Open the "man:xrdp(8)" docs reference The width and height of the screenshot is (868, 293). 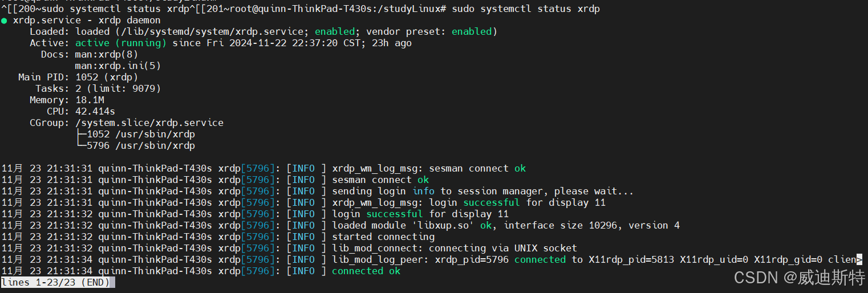[x=107, y=55]
